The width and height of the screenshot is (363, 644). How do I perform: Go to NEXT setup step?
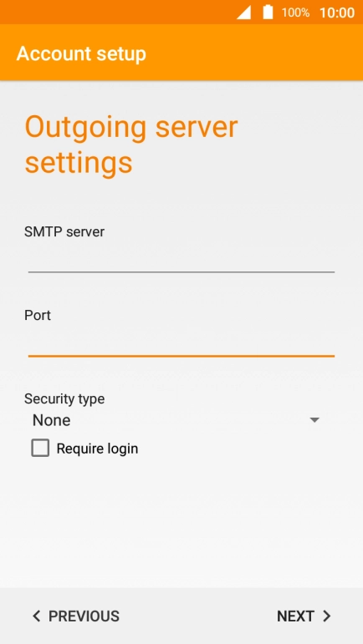click(x=304, y=616)
